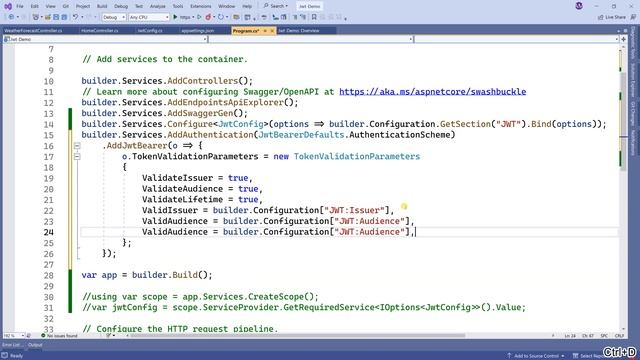The image size is (640, 360).
Task: Open the Git menu
Action: [x=66, y=6]
